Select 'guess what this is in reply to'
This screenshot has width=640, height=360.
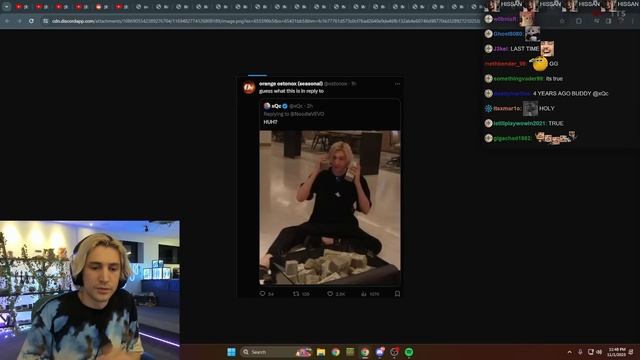291,91
